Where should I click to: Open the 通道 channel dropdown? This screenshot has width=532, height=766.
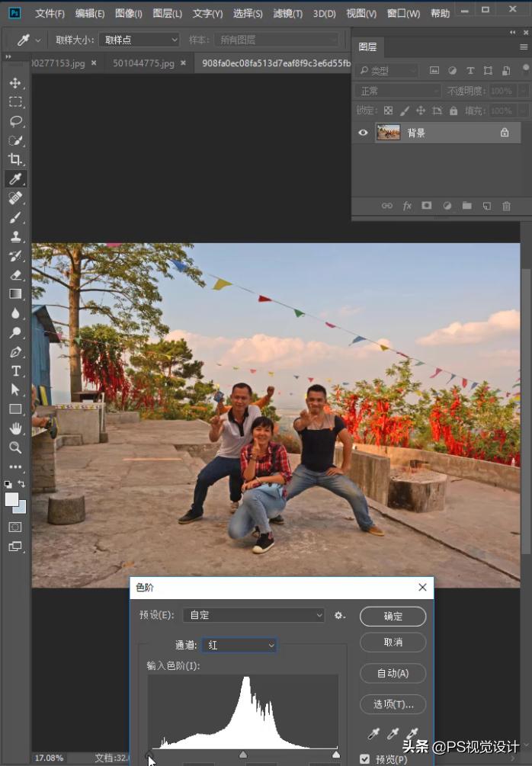(x=239, y=645)
